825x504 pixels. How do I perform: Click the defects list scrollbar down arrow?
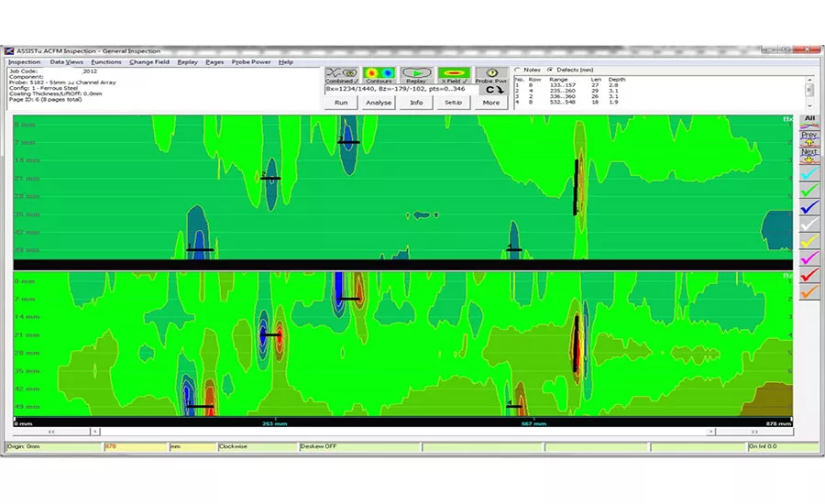809,105
